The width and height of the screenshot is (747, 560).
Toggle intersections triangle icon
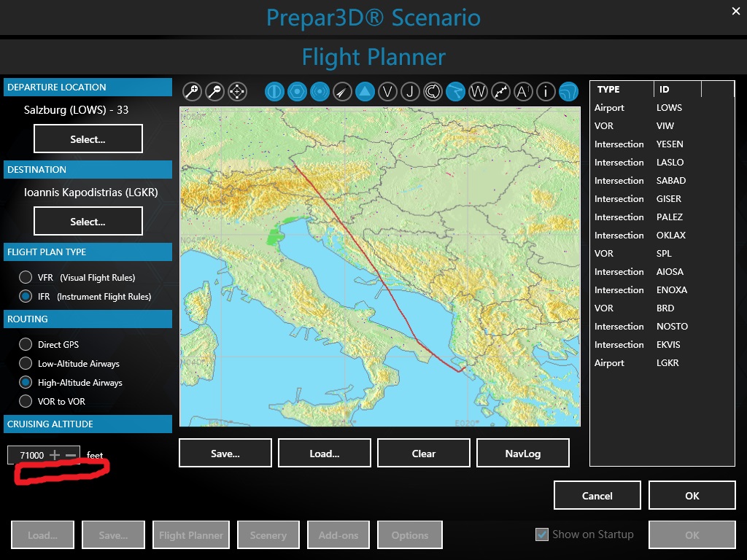[x=365, y=91]
